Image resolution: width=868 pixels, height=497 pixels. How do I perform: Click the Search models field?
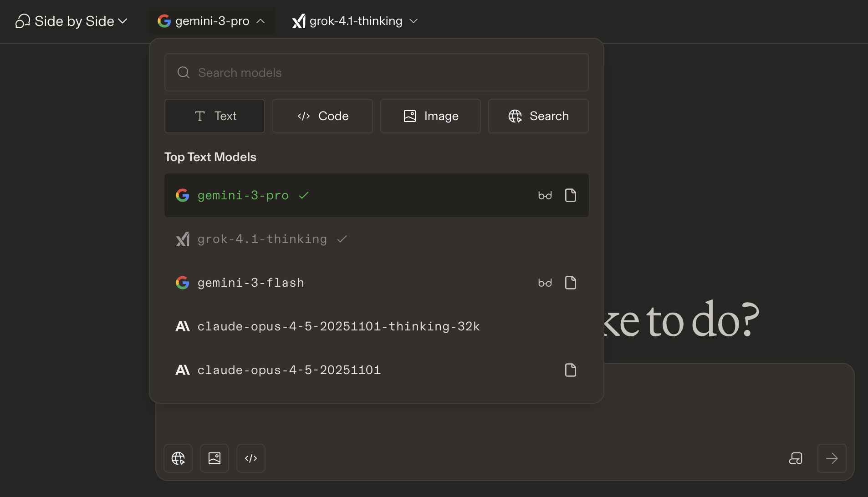tap(376, 72)
